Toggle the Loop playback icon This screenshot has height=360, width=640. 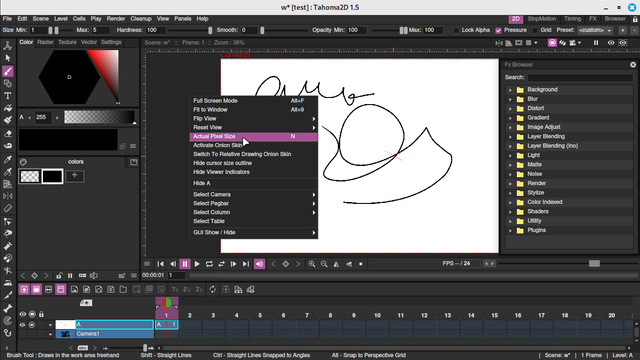(209, 264)
